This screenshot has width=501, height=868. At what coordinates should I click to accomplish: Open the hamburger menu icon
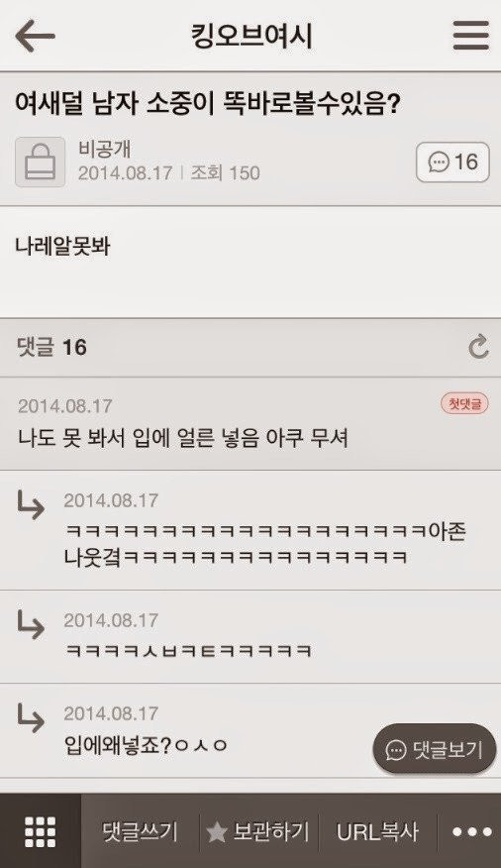[x=470, y=36]
